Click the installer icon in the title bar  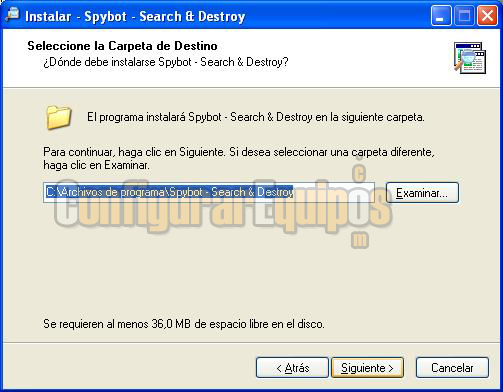pos(13,14)
